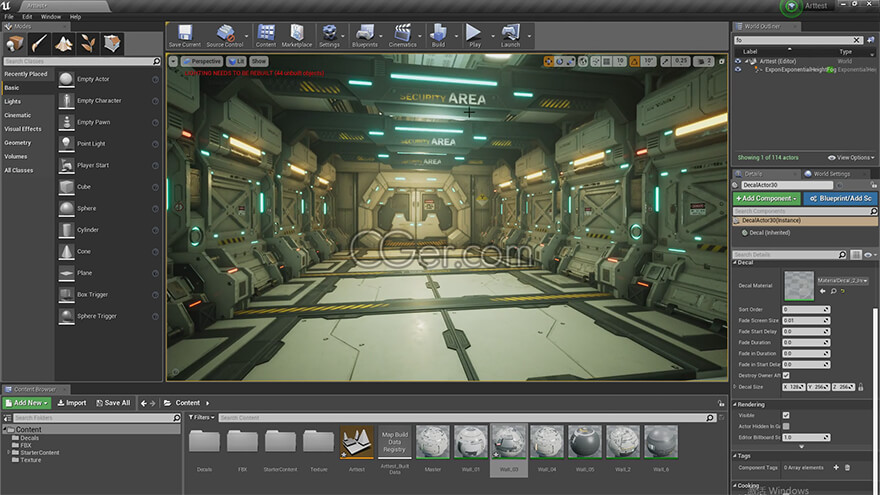This screenshot has width=880, height=495.
Task: Toggle the Decal Size lock icon
Action: (861, 387)
